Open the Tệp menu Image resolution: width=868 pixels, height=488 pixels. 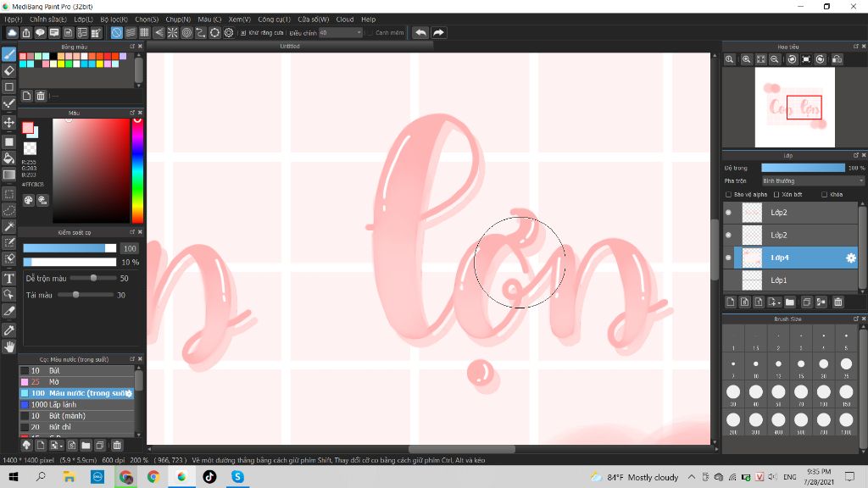pyautogui.click(x=14, y=19)
